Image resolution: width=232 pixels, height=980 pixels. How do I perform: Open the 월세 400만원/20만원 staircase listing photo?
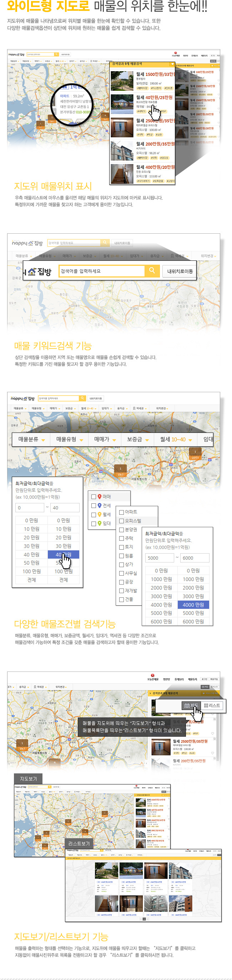pyautogui.click(x=122, y=173)
